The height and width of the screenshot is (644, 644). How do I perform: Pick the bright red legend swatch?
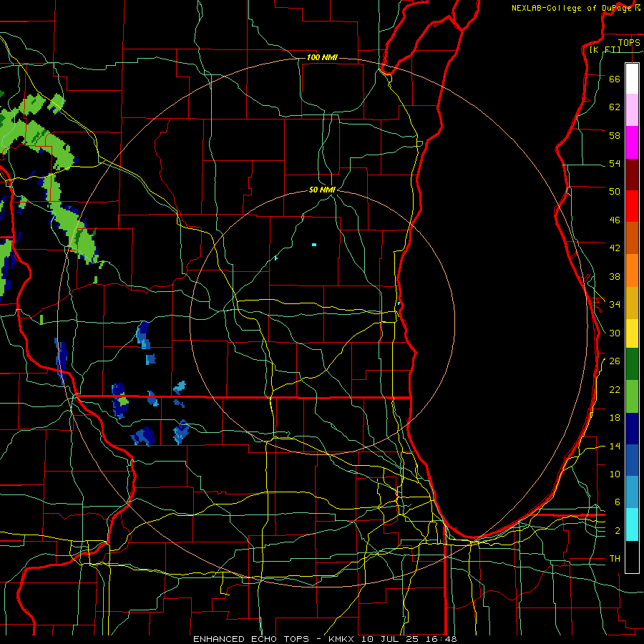(632, 206)
